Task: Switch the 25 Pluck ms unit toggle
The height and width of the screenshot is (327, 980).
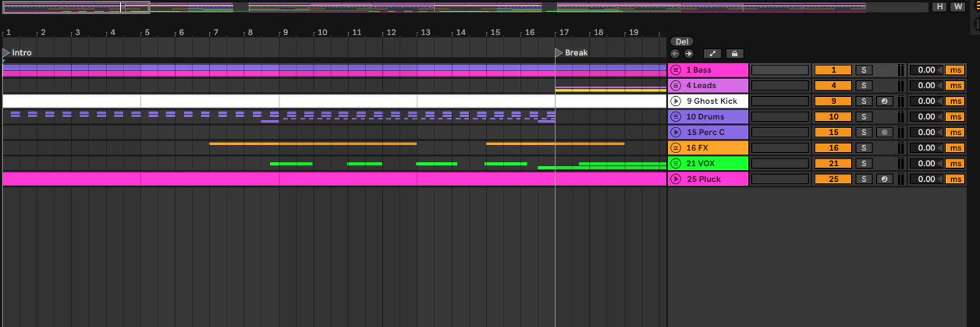Action: pos(955,179)
